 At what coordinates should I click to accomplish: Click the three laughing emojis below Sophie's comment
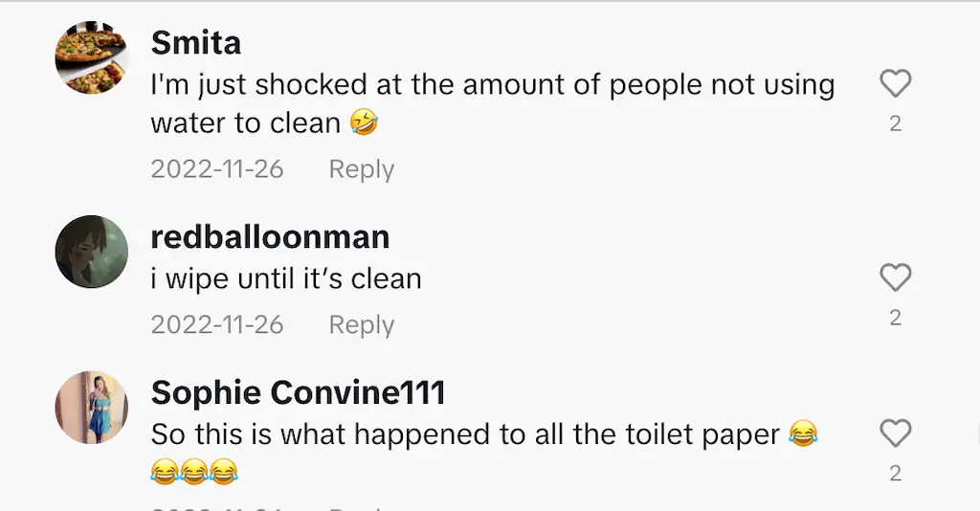tap(194, 471)
